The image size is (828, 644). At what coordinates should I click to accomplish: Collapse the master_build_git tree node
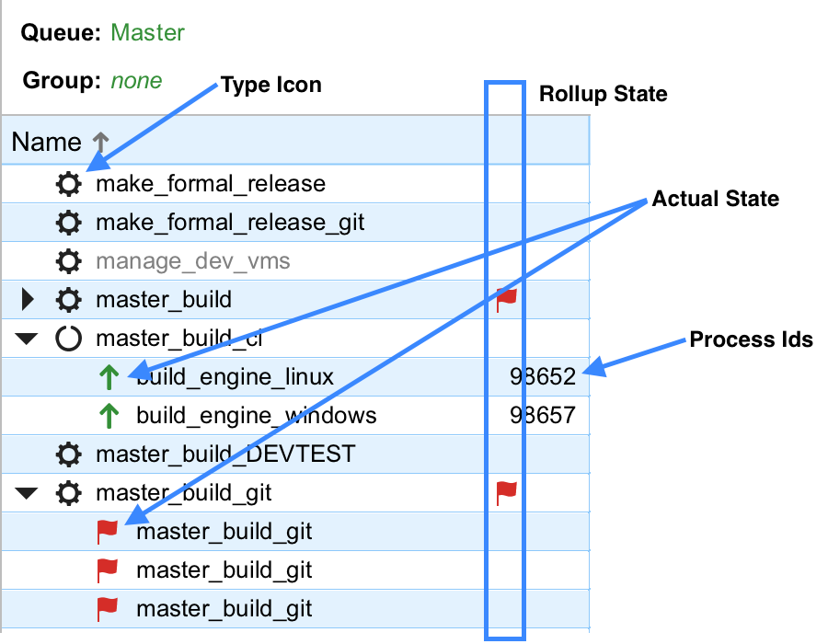[28, 494]
